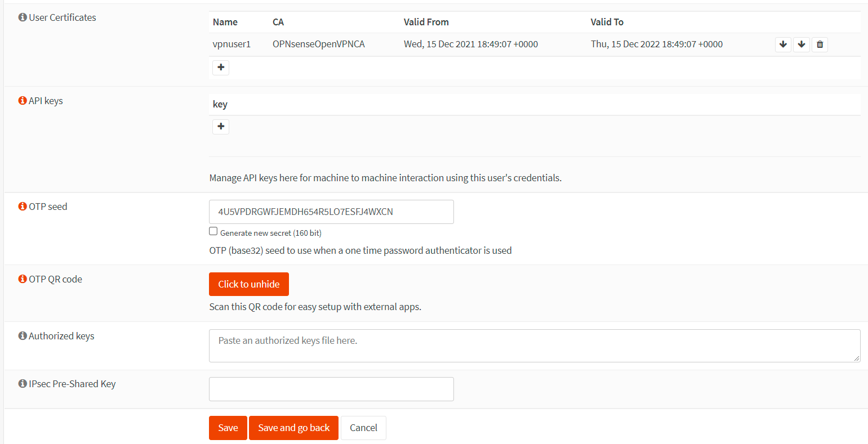Image resolution: width=868 pixels, height=444 pixels.
Task: Add a new user certificate with plus icon
Action: (220, 67)
